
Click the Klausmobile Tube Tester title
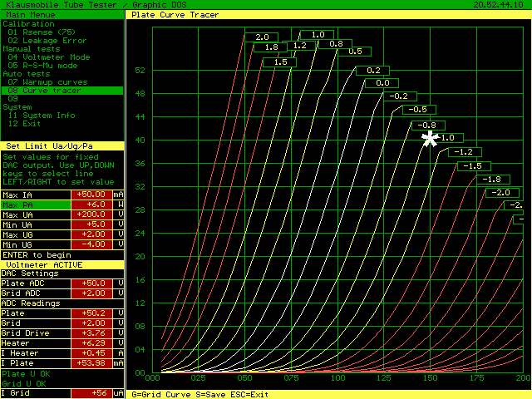62,5
